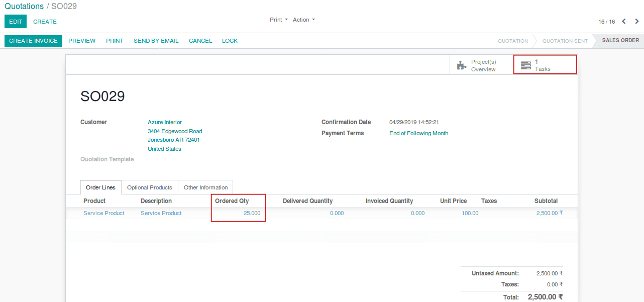The height and width of the screenshot is (302, 644).
Task: Click the Unit Price value 100.00
Action: [x=470, y=213]
